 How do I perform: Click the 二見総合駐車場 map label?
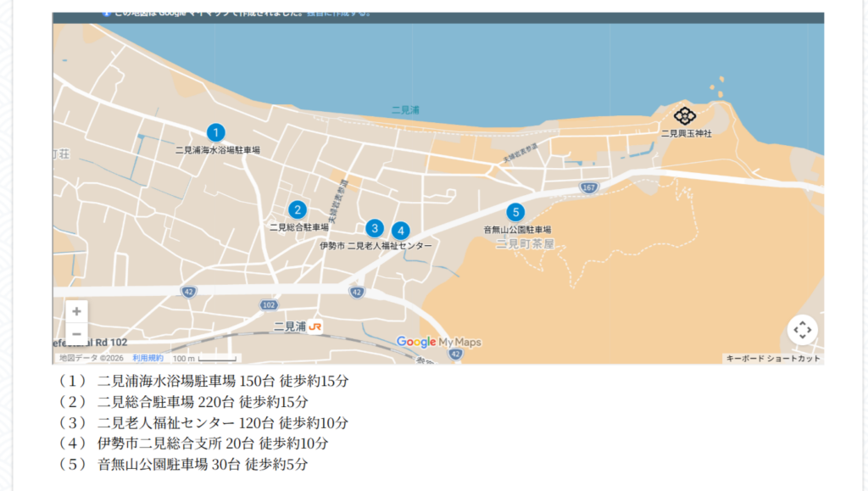pos(298,227)
